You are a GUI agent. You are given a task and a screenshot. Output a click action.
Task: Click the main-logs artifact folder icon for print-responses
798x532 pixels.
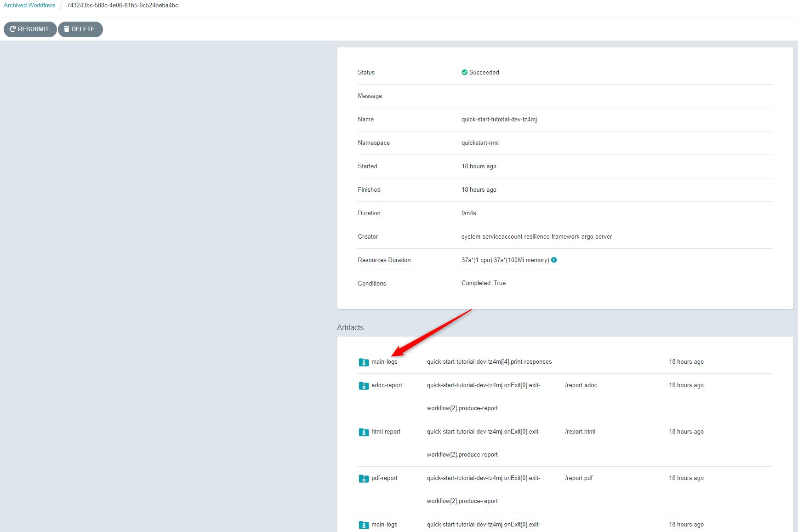(364, 362)
